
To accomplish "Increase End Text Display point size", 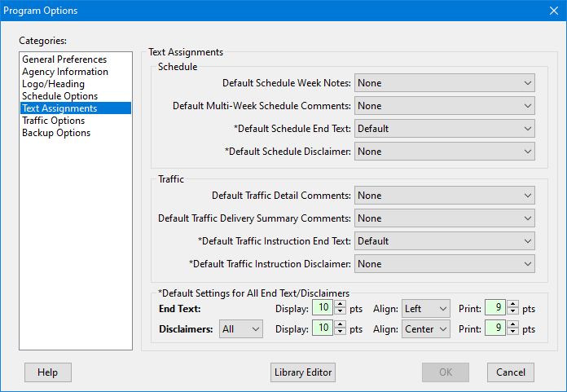I will pos(340,304).
